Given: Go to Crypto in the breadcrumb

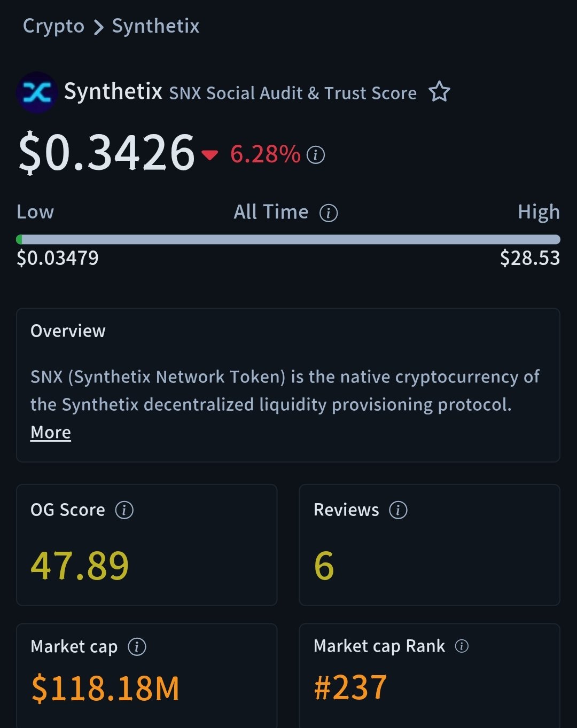Looking at the screenshot, I should pyautogui.click(x=53, y=26).
